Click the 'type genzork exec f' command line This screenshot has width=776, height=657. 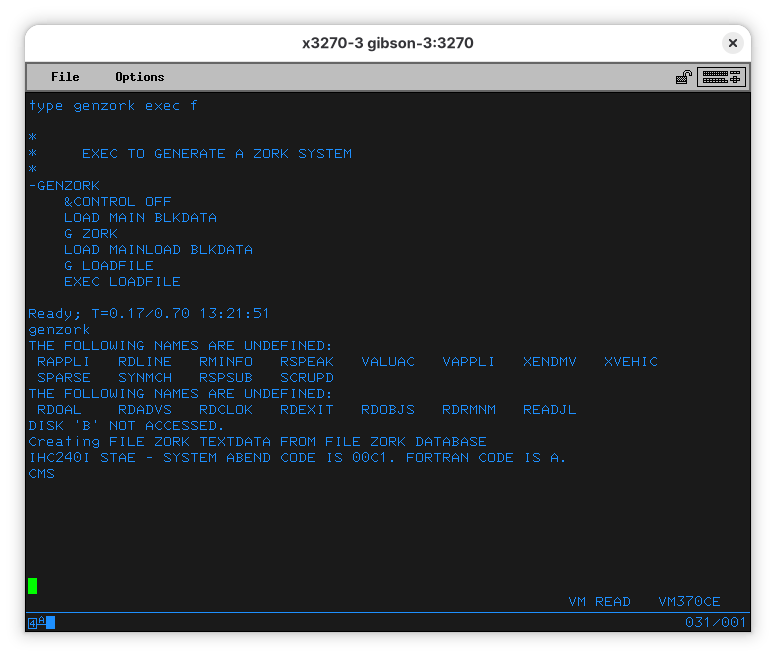tap(113, 106)
